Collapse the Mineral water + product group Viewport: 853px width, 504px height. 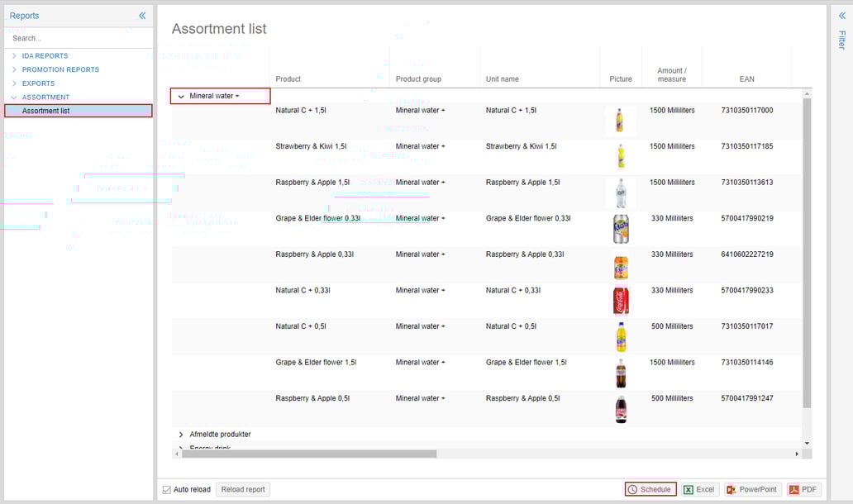(181, 95)
